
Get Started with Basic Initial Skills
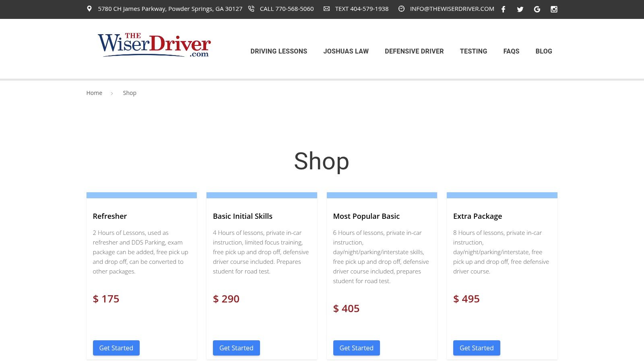click(x=236, y=348)
